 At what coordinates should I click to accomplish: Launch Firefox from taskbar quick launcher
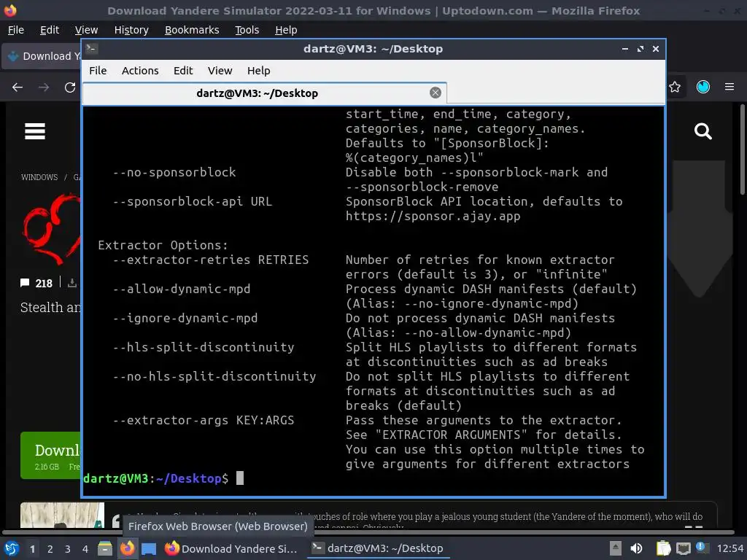[127, 548]
